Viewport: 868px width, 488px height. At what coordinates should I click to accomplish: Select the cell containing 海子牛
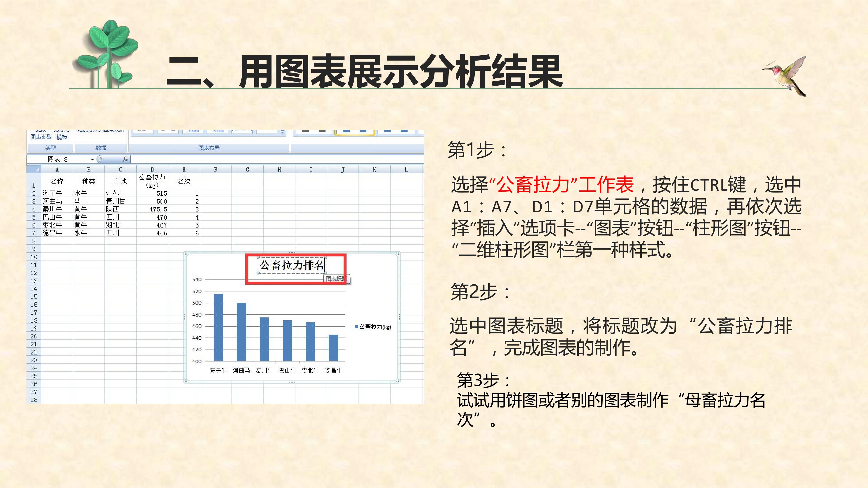click(x=57, y=193)
